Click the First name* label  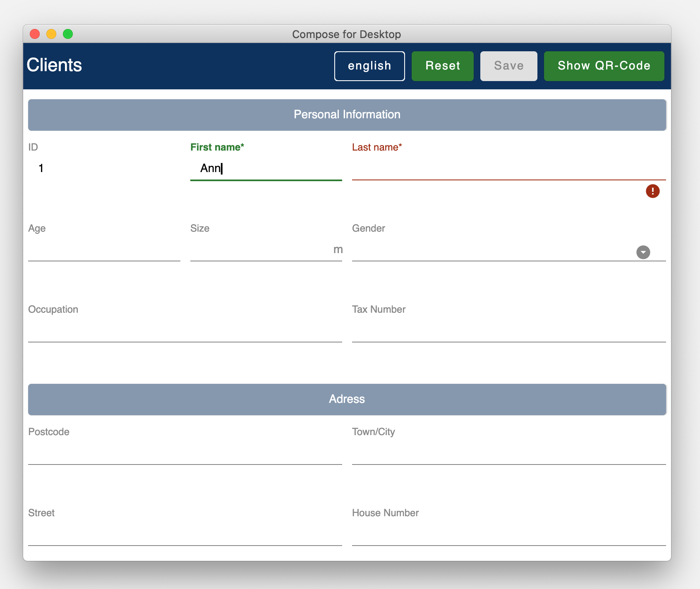217,147
